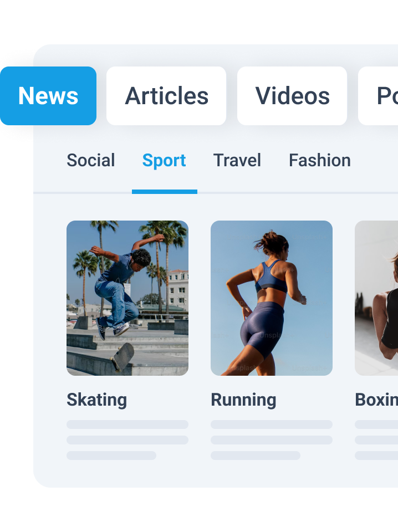Click the Skating card title
This screenshot has width=398, height=532.
point(96,400)
